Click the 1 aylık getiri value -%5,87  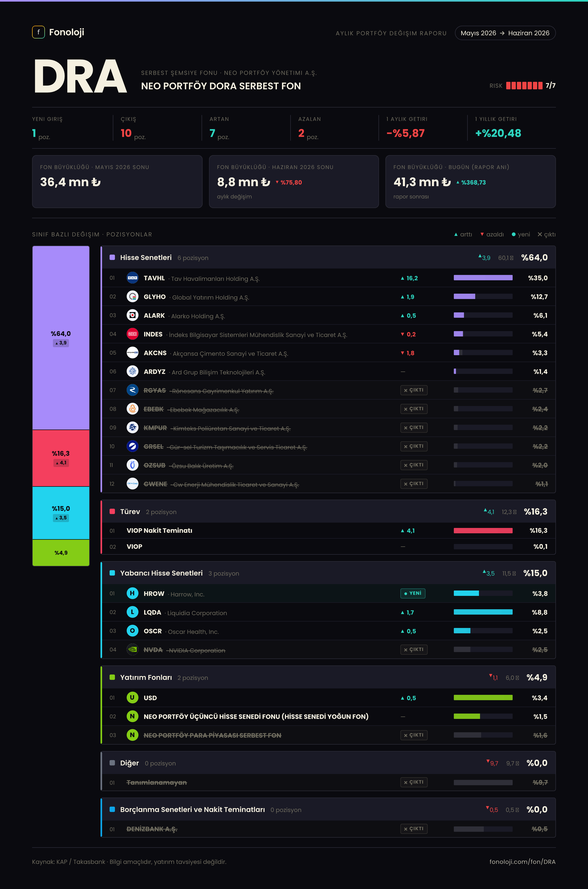[405, 133]
